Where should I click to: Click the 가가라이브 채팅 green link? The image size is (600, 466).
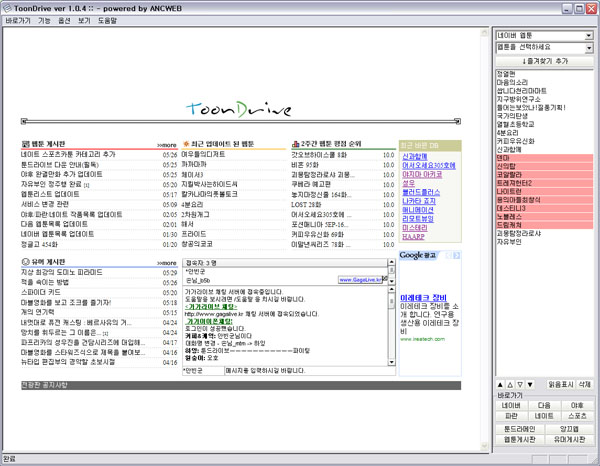click(211, 307)
